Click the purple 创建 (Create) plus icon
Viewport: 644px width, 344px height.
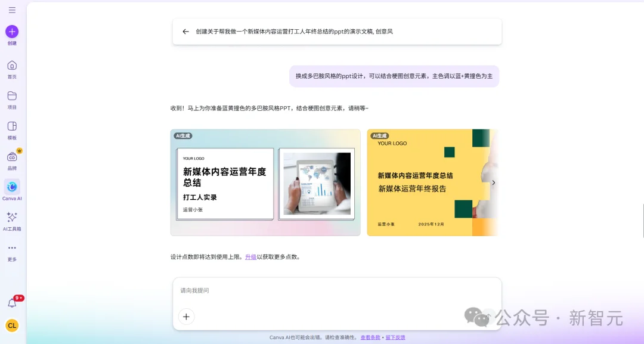(12, 32)
